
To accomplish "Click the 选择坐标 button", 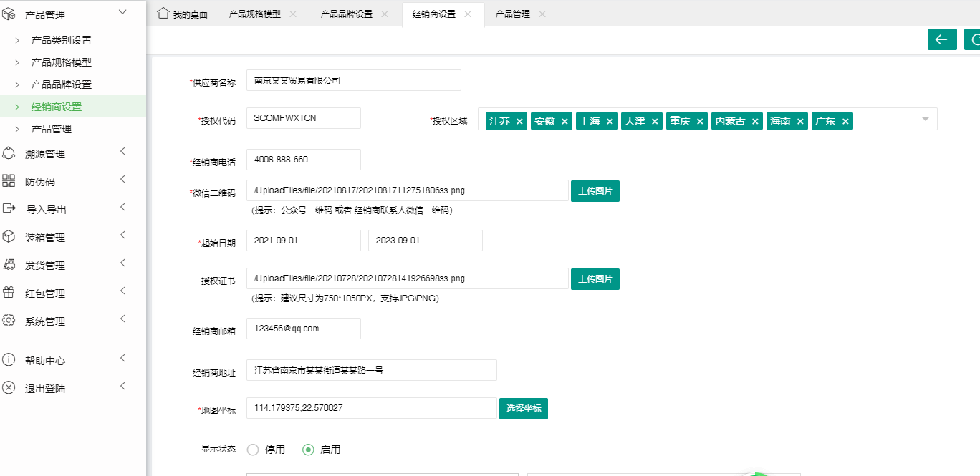I will coord(523,409).
